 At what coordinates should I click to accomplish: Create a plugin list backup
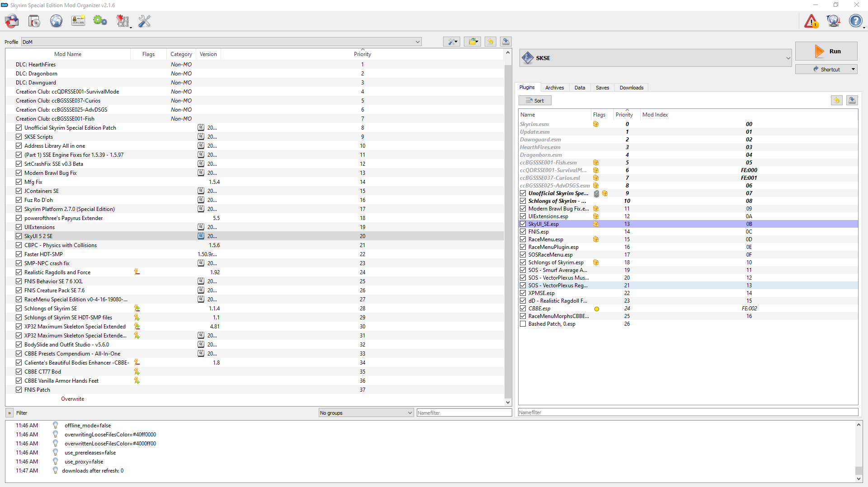coord(852,100)
